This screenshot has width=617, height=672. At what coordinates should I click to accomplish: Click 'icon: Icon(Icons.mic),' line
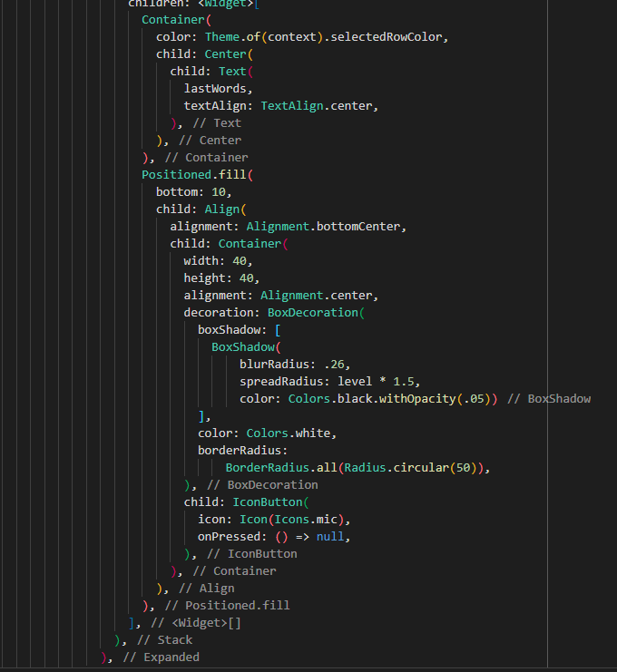coord(274,520)
